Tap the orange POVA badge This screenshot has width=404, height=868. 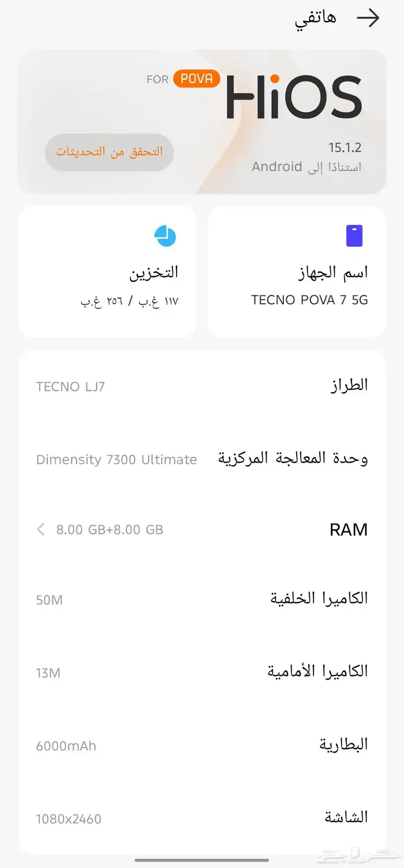(198, 79)
